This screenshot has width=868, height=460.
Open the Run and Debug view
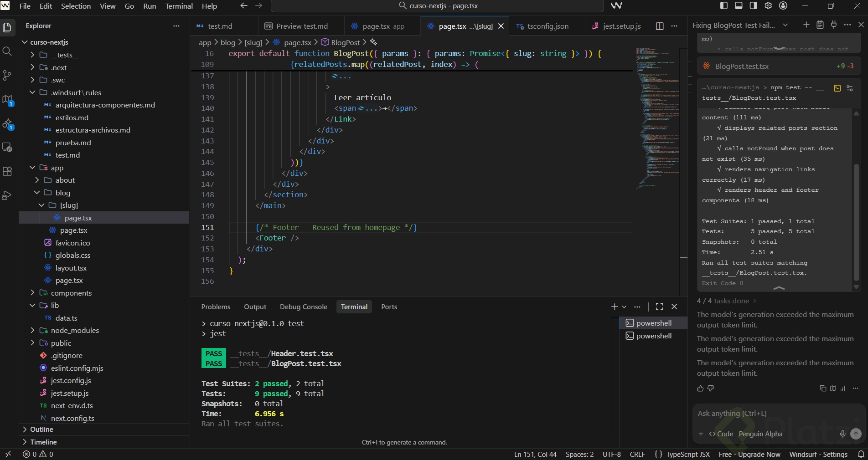(x=7, y=195)
